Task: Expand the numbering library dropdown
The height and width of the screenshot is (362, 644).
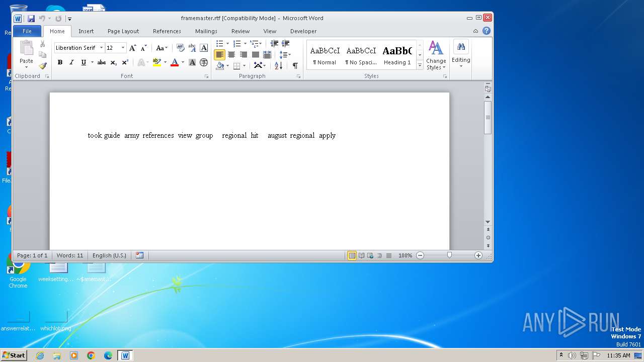Action: [245, 44]
